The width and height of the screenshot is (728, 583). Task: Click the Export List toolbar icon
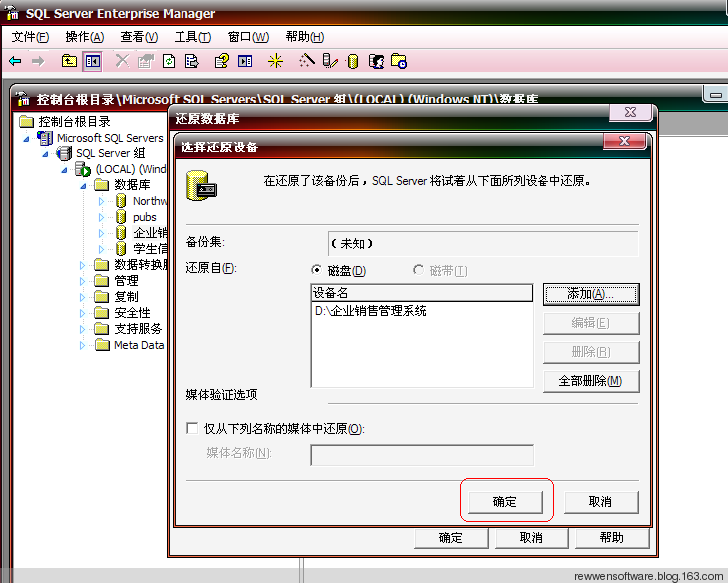tap(191, 61)
